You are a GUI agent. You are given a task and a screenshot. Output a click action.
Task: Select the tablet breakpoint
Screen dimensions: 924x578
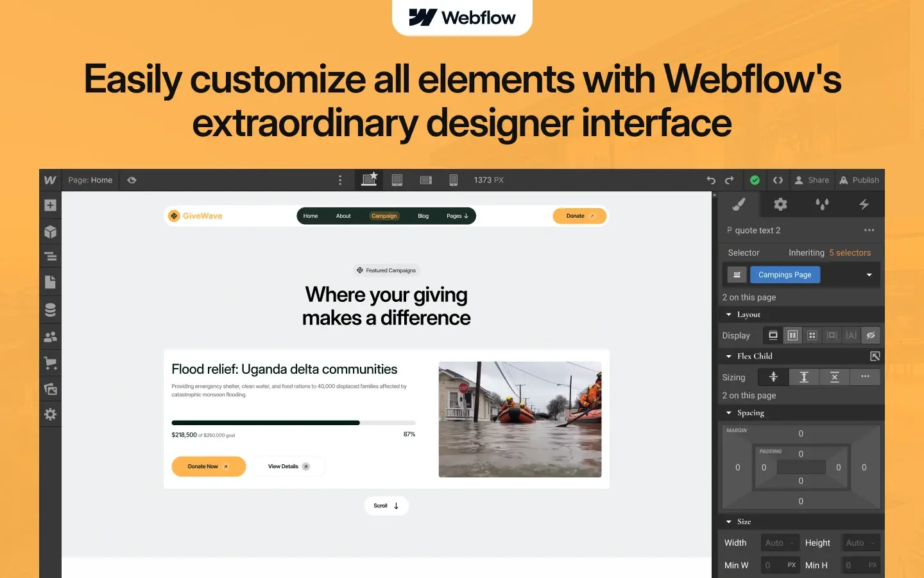coord(397,180)
